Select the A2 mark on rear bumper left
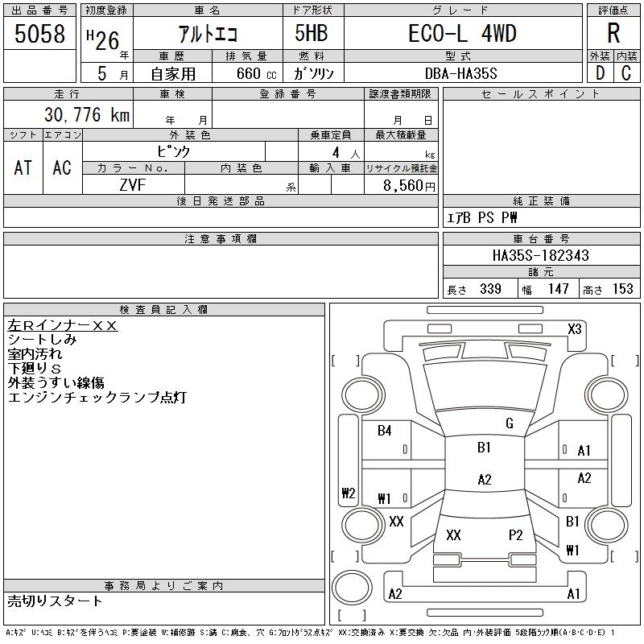This screenshot has height=644, width=644. pos(395,594)
